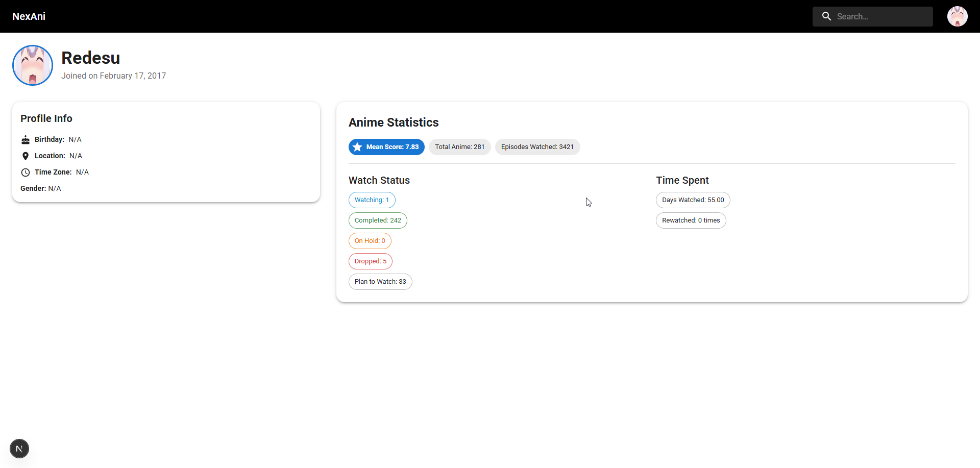Click the Watch Status heading
The width and height of the screenshot is (980, 468).
(x=379, y=180)
